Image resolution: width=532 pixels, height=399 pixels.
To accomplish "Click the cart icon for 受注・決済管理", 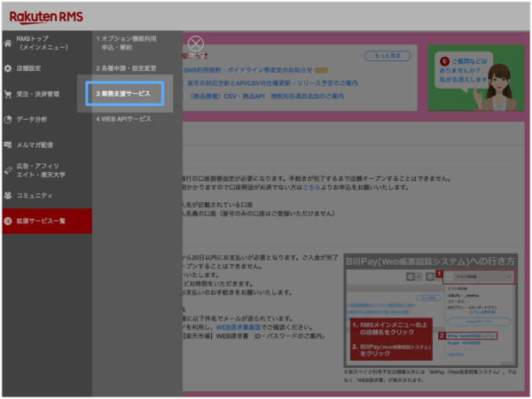I will 8,94.
